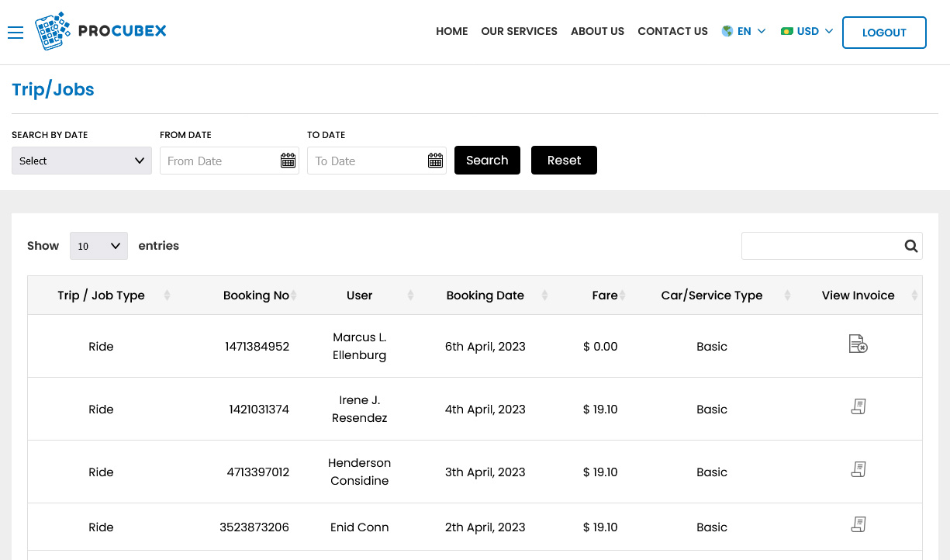This screenshot has width=950, height=560.
Task: Click user name Irene J. Resendez
Action: pos(360,410)
